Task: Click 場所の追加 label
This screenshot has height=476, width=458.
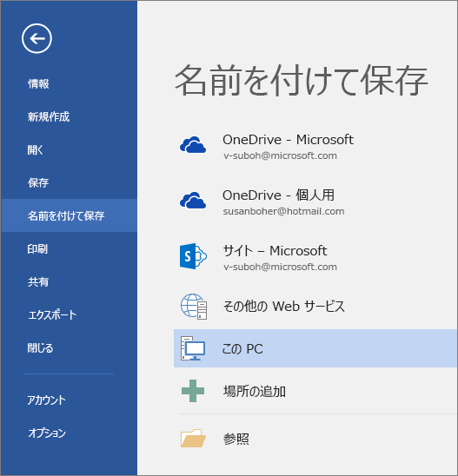Action: pyautogui.click(x=255, y=391)
